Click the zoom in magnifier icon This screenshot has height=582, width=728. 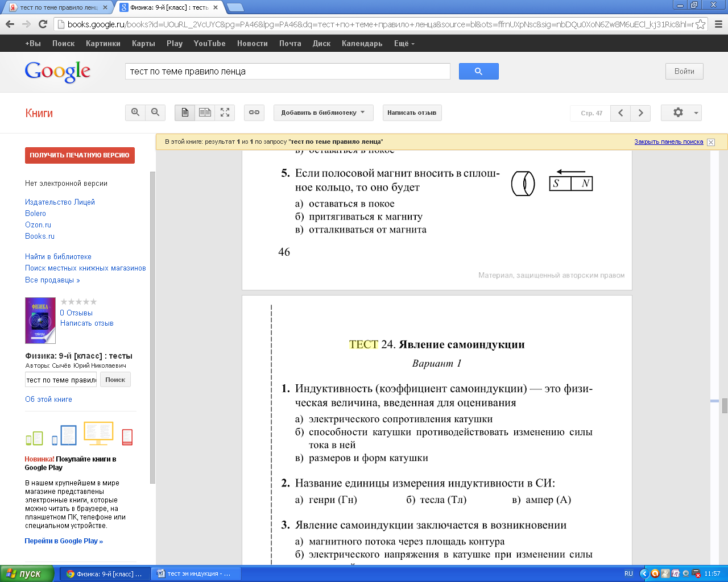pos(135,113)
